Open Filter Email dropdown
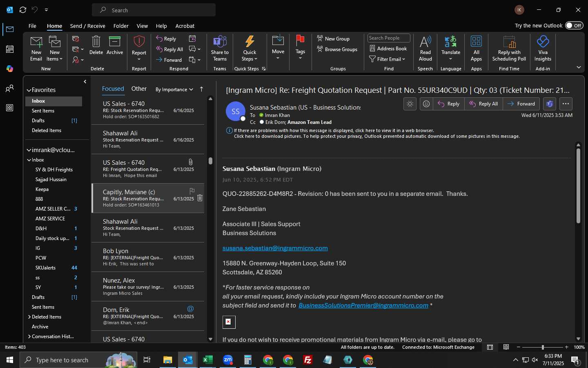This screenshot has height=368, width=588. click(x=387, y=59)
